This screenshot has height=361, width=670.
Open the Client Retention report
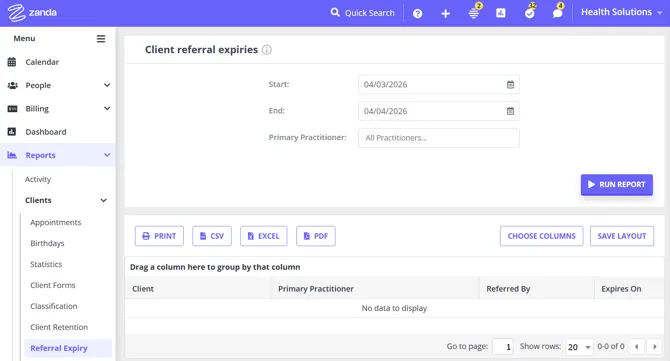coord(59,327)
